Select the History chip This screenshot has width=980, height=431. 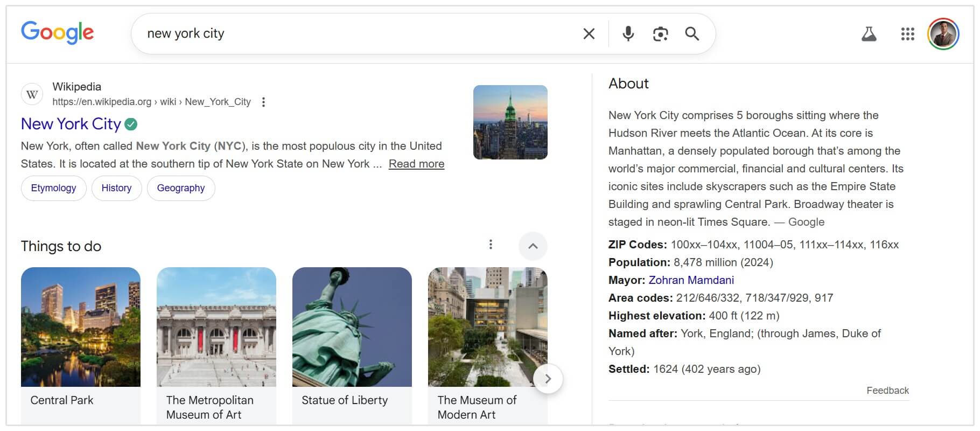coord(116,187)
